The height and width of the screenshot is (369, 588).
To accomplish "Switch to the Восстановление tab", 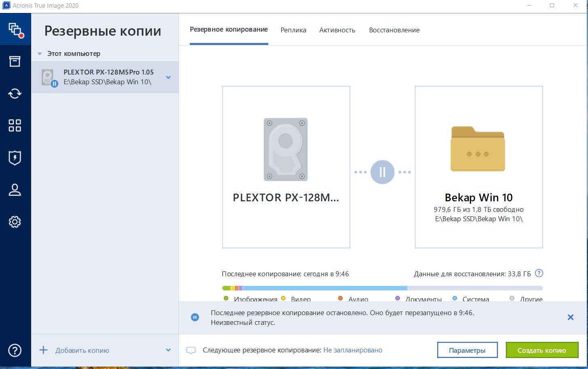I will [394, 30].
